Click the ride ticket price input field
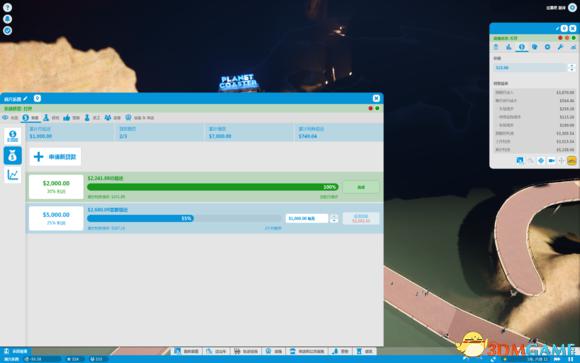Viewport: 580px width, 363px height. [530, 68]
